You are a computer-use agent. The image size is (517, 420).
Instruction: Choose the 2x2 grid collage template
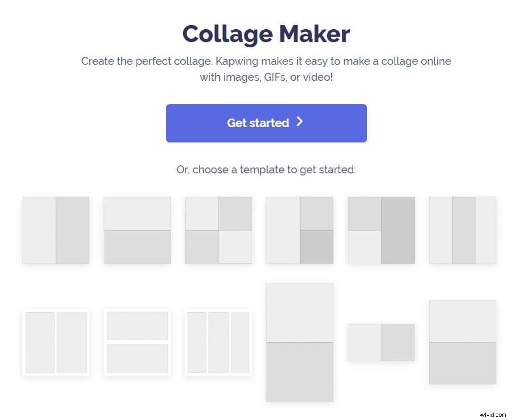(218, 230)
